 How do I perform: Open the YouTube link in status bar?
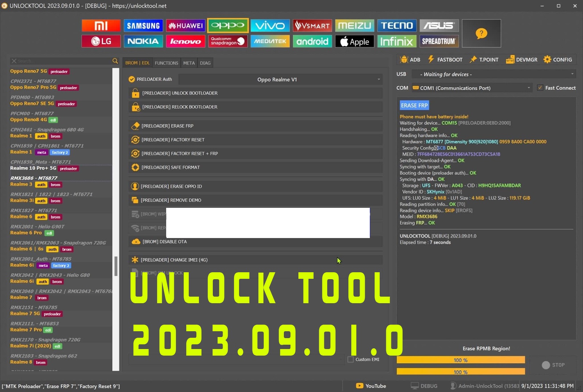tap(371, 386)
